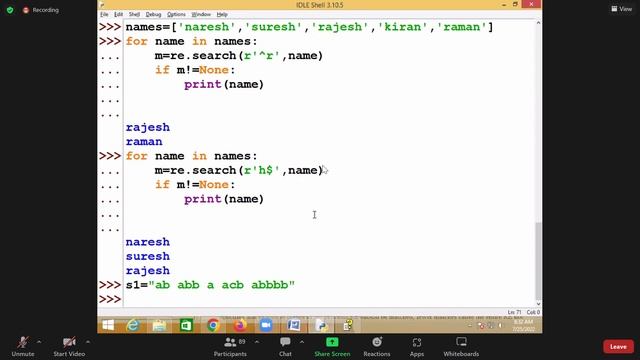The height and width of the screenshot is (360, 640).
Task: Click the output line 'naresh'
Action: click(148, 242)
